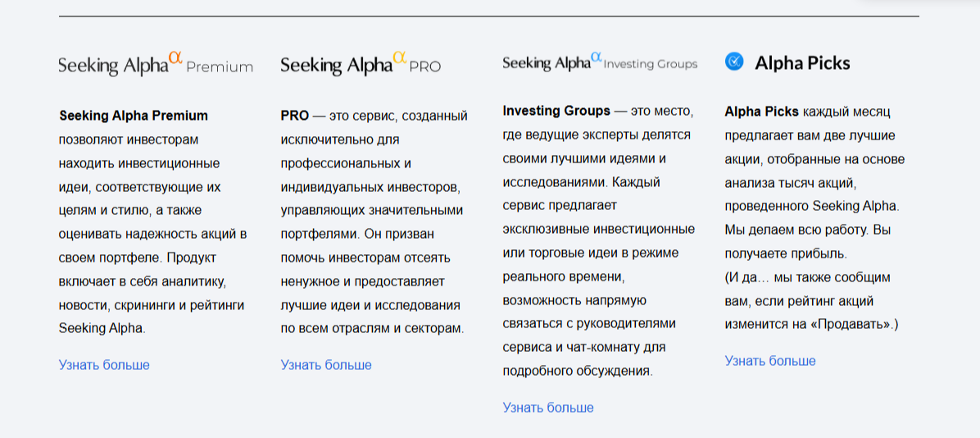980x438 pixels.
Task: Click line 'реального времени,'
Action: (x=564, y=276)
